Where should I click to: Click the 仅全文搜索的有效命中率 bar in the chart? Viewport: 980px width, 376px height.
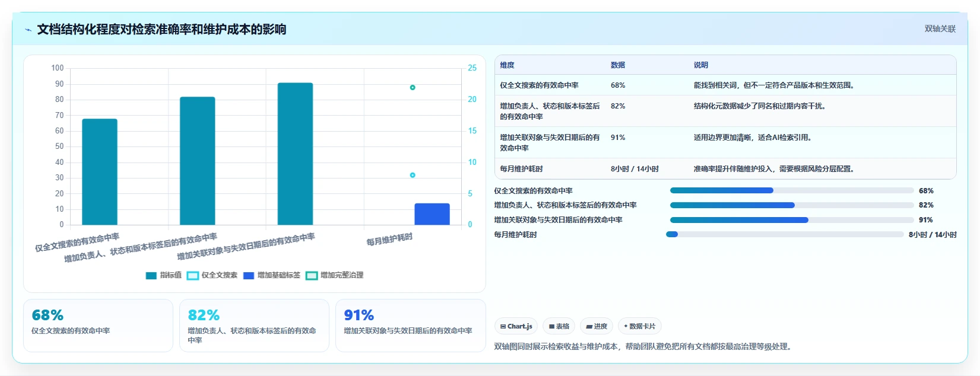click(x=100, y=172)
